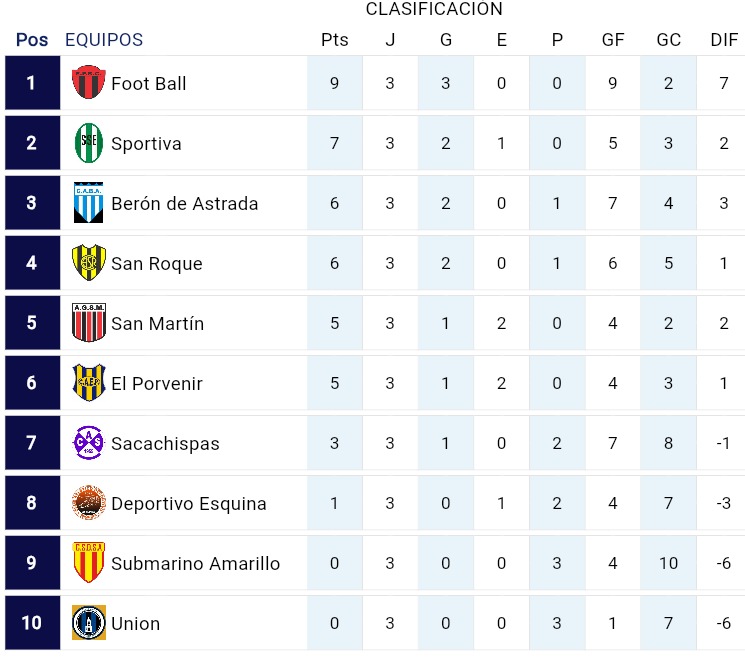Click the position 1 rank badge
The height and width of the screenshot is (657, 745).
click(x=32, y=83)
